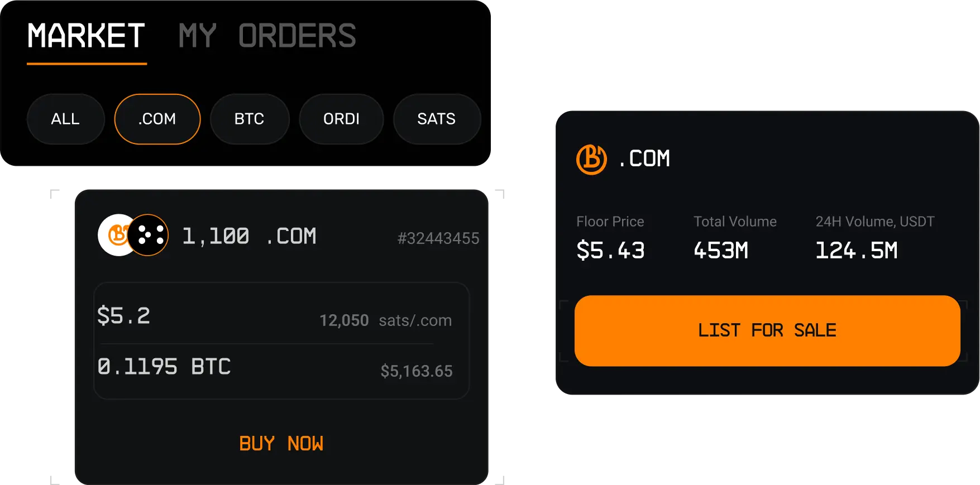The image size is (980, 485).
Task: Click the LIST FOR SALE button
Action: click(x=767, y=330)
